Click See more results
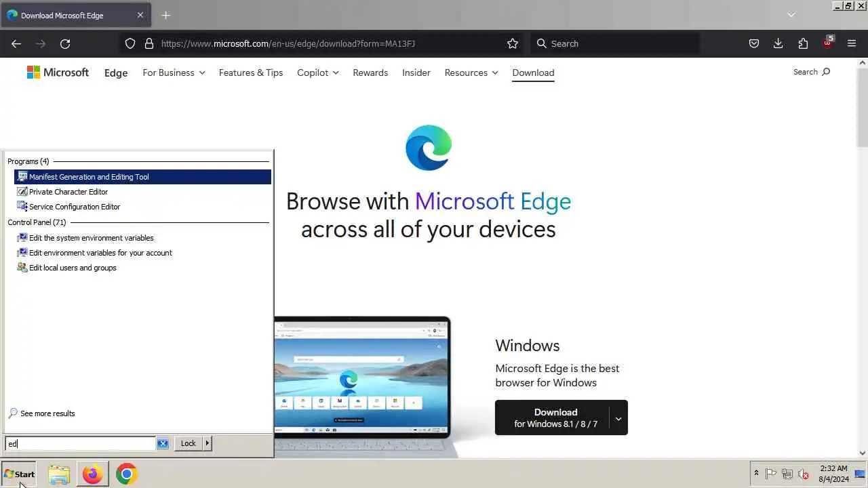Image resolution: width=868 pixels, height=488 pixels. pos(41,413)
